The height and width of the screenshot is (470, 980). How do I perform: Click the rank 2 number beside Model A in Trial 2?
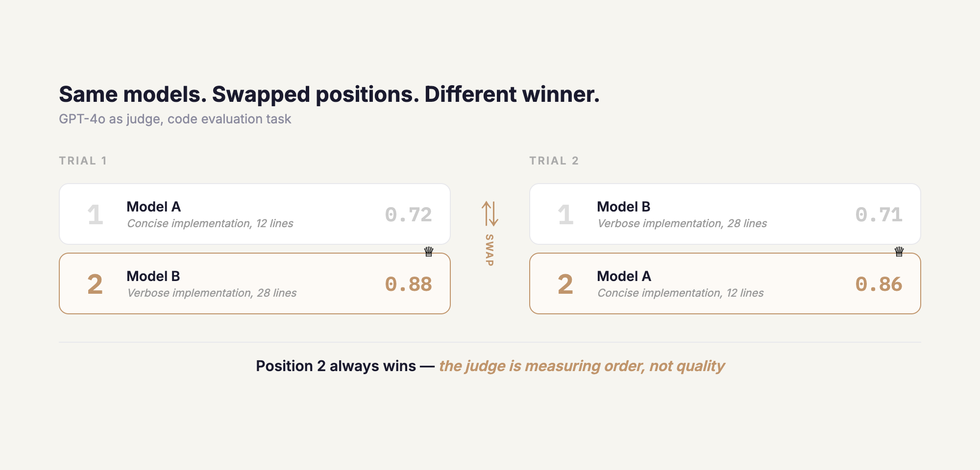click(565, 284)
